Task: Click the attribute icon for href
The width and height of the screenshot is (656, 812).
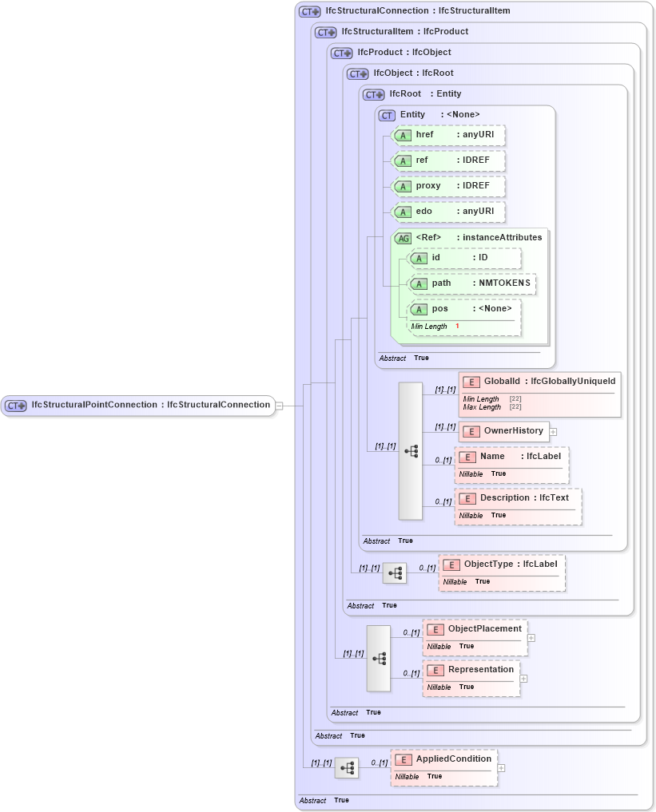Action: click(x=404, y=135)
